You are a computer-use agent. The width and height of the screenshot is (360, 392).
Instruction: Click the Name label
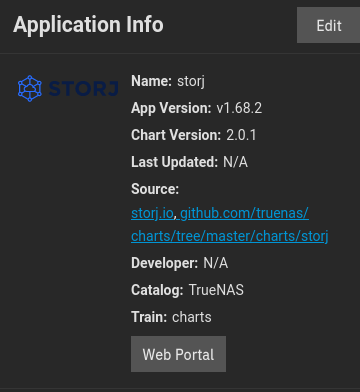[x=151, y=81]
